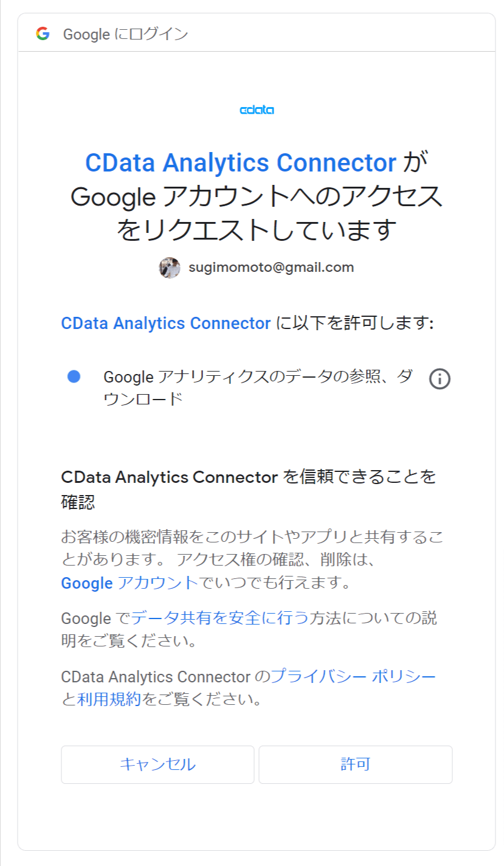The height and width of the screenshot is (866, 504).
Task: Click gray CData Analytics Connector の text
Action: click(164, 676)
